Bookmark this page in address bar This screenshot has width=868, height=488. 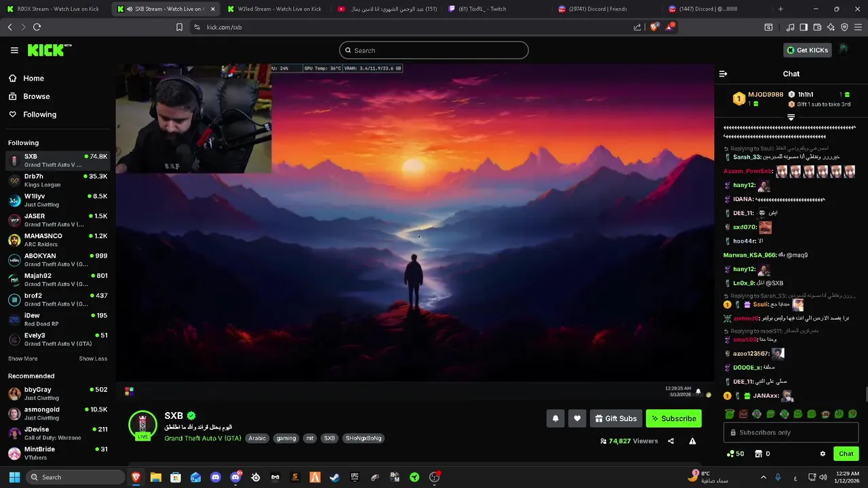tap(179, 27)
